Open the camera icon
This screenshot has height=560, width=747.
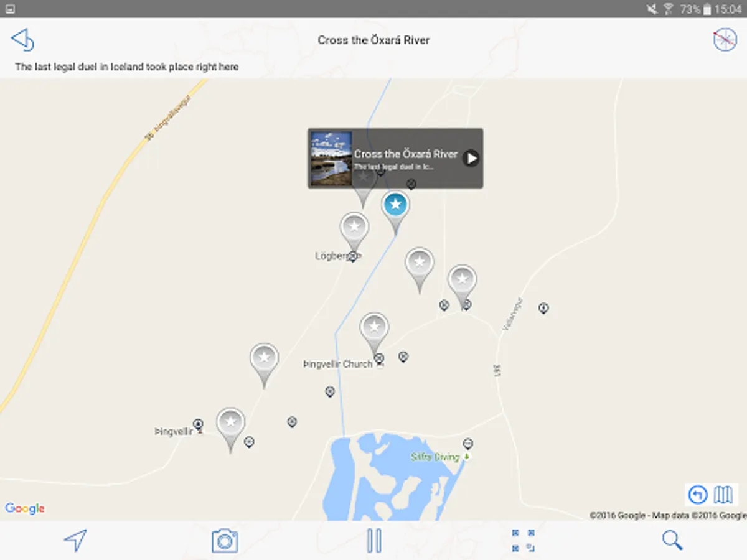225,540
